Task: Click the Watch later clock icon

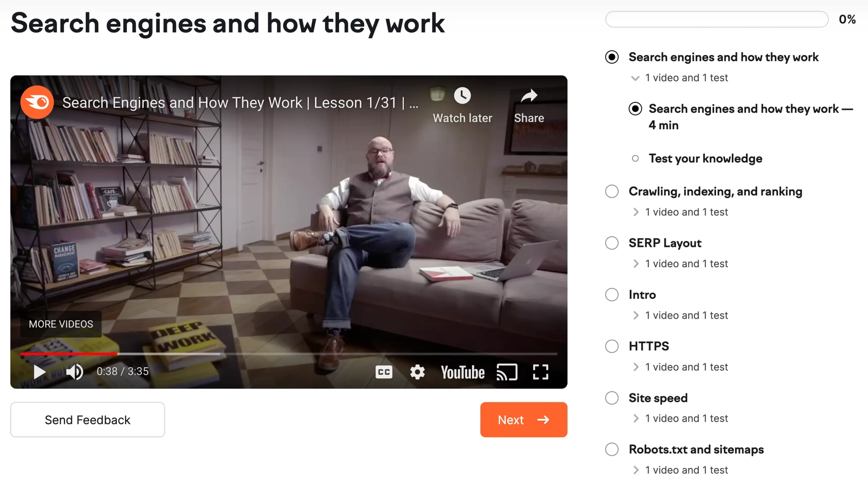Action: click(x=462, y=96)
